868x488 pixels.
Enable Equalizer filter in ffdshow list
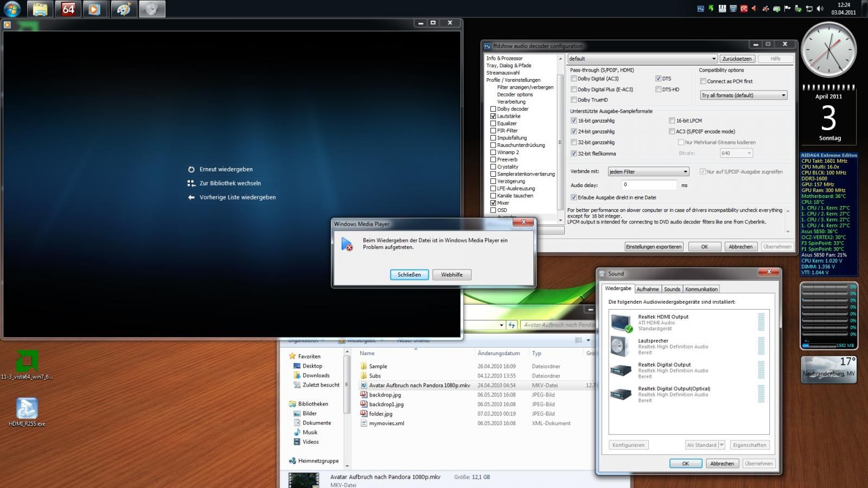[493, 124]
